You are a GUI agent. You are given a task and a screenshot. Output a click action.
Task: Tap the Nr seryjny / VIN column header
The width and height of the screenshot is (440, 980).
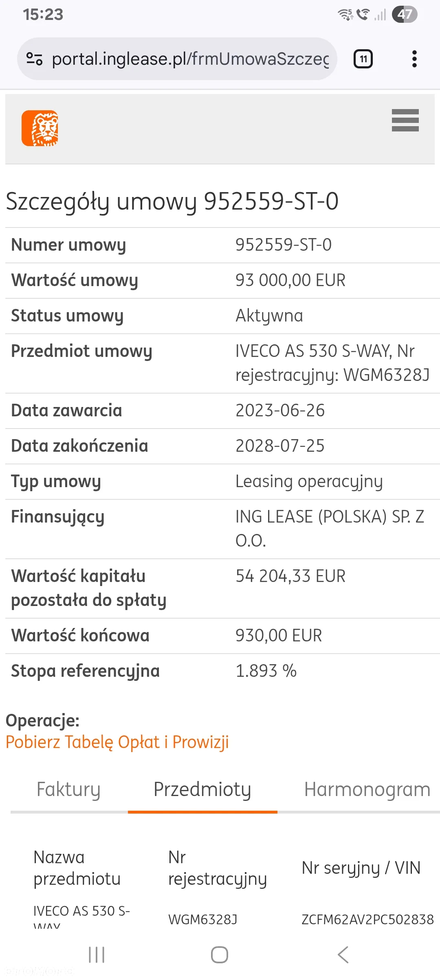[361, 868]
